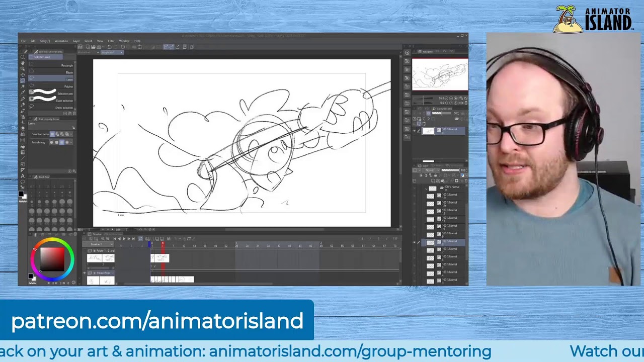Open the Animation menu
Image resolution: width=644 pixels, height=362 pixels.
[x=61, y=41]
